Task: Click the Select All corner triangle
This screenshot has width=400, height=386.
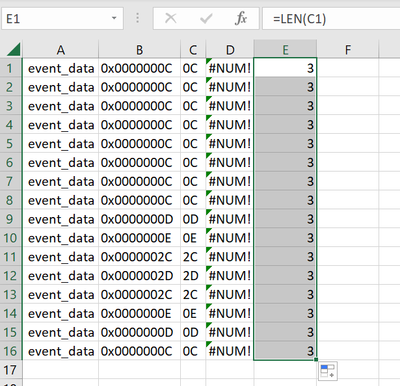Action: 14,50
